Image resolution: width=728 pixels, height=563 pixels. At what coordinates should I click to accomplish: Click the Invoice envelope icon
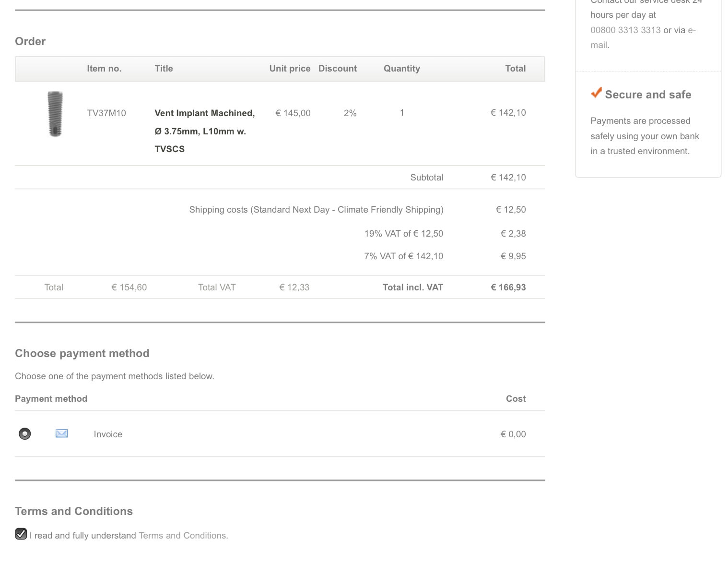pos(61,433)
